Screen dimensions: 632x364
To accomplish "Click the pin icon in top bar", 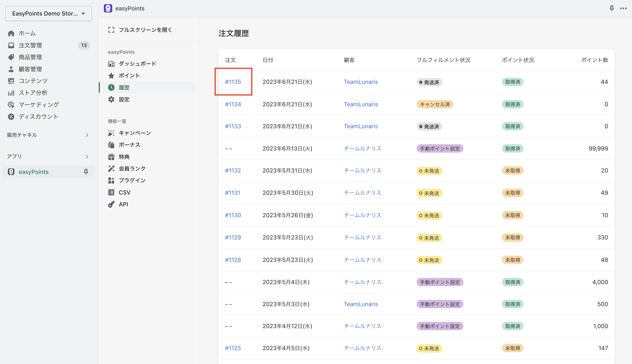I will point(611,8).
